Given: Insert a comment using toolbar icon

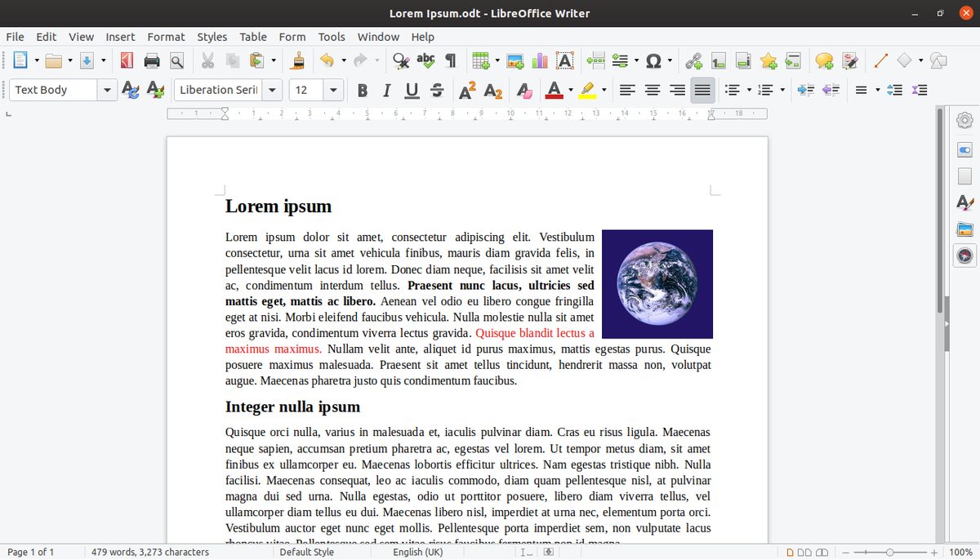Looking at the screenshot, I should coord(824,60).
